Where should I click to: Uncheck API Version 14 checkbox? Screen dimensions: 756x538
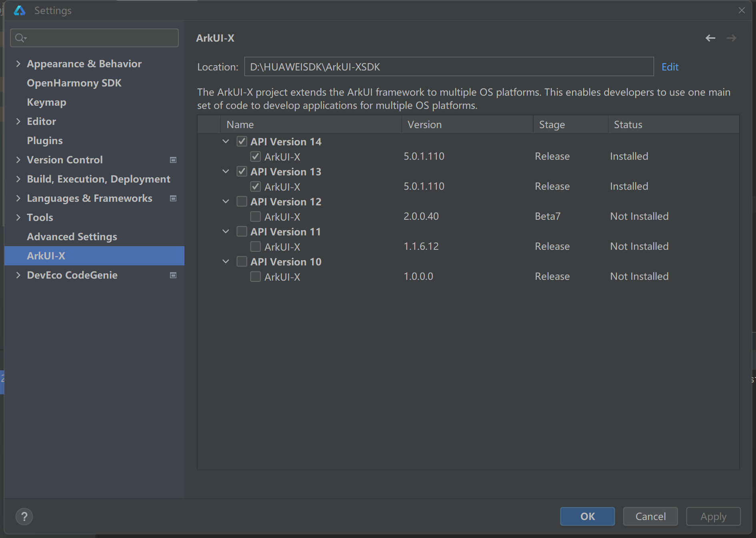point(242,141)
